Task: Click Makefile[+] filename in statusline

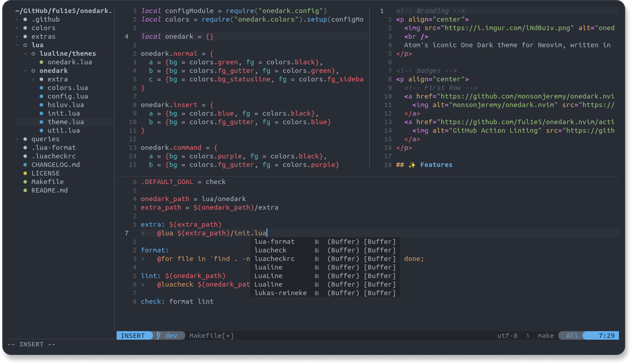Action: [212, 336]
